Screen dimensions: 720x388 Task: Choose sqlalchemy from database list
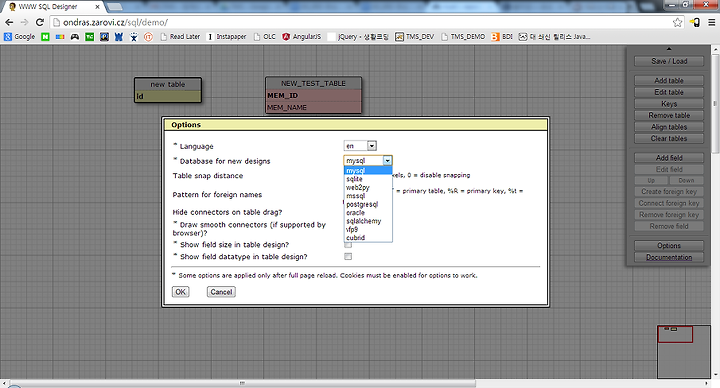point(368,221)
